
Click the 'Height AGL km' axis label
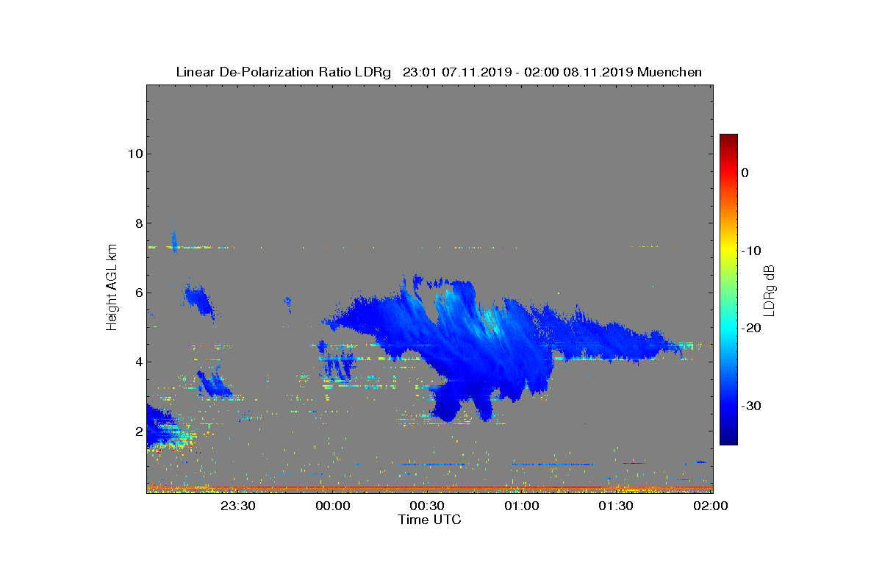(x=112, y=287)
